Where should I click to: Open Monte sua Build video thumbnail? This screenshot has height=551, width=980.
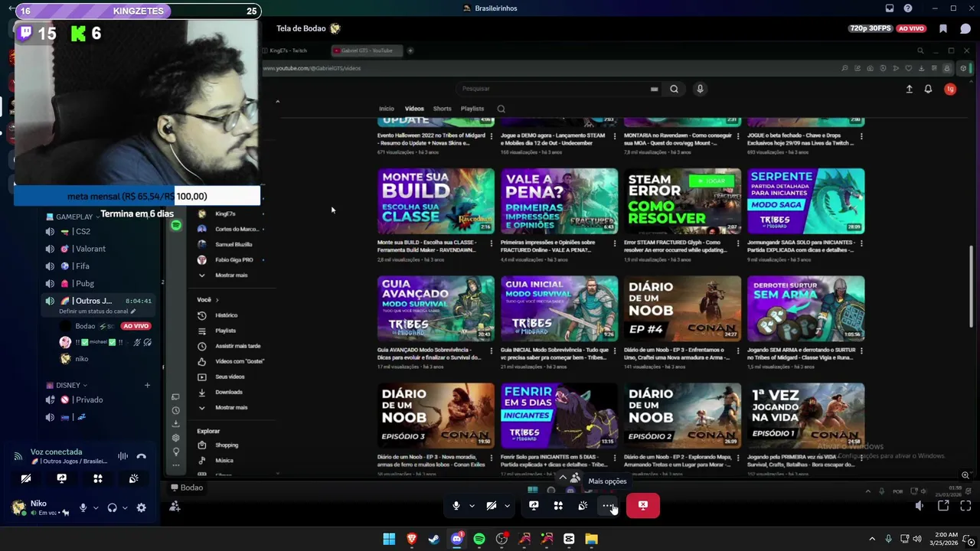[x=436, y=201]
